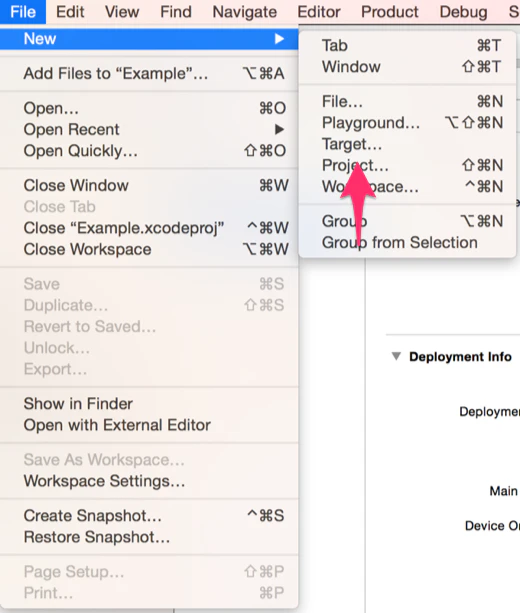The height and width of the screenshot is (613, 520).
Task: Click the New submenu arrow
Action: point(279,39)
